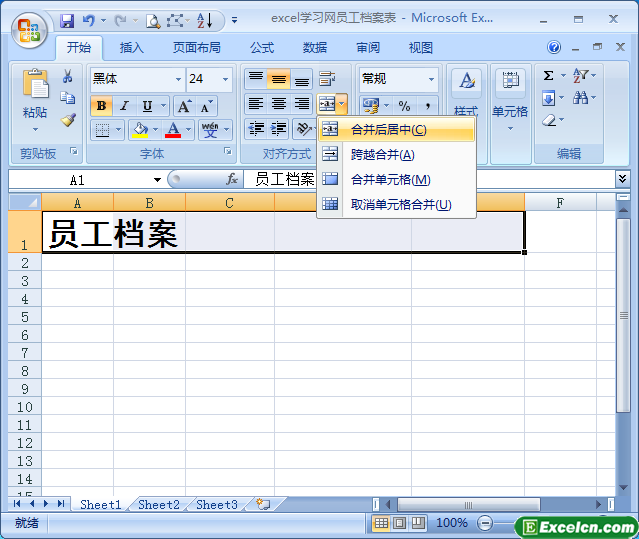Sort ascending from quick access toolbar
The image size is (639, 539).
pos(205,20)
